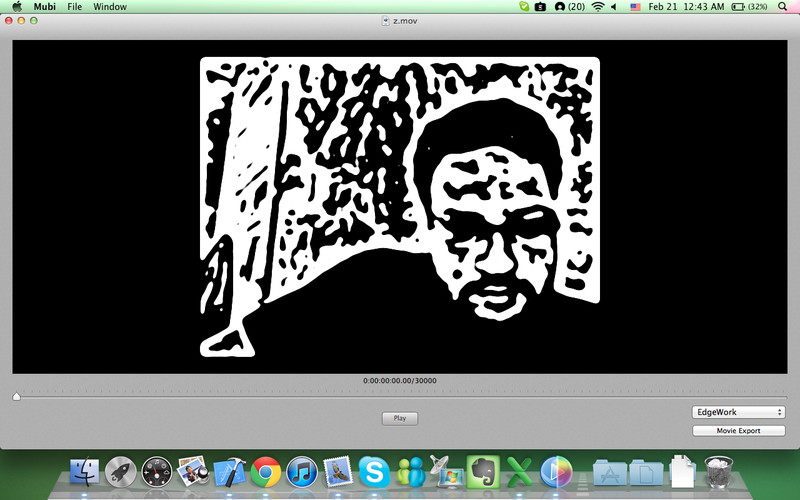
Task: Open Finder from the dock
Action: point(85,471)
